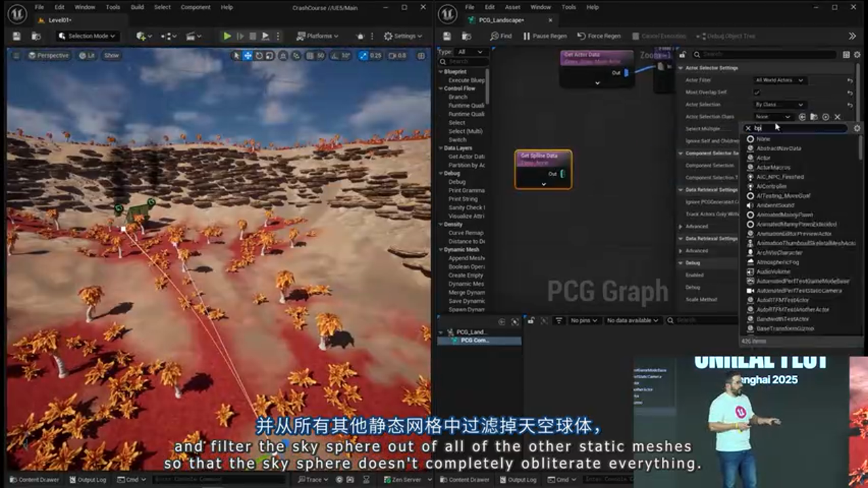This screenshot has height=488, width=868.
Task: Open the Output Log at the bottom
Action: point(88,479)
